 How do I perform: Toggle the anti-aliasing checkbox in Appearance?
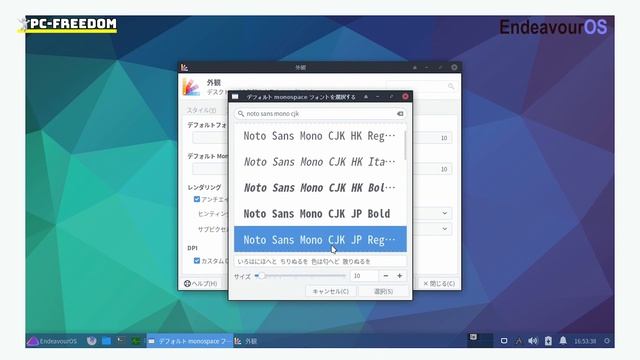[197, 199]
